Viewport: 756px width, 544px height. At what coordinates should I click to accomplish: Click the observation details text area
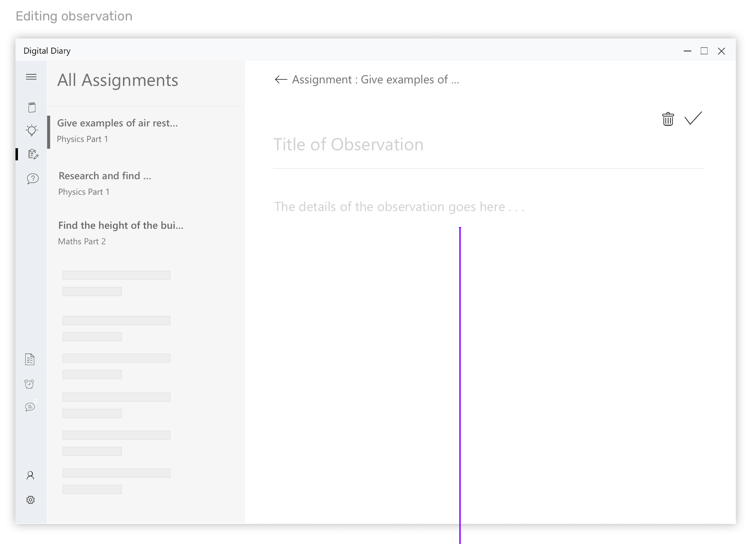[x=399, y=207]
